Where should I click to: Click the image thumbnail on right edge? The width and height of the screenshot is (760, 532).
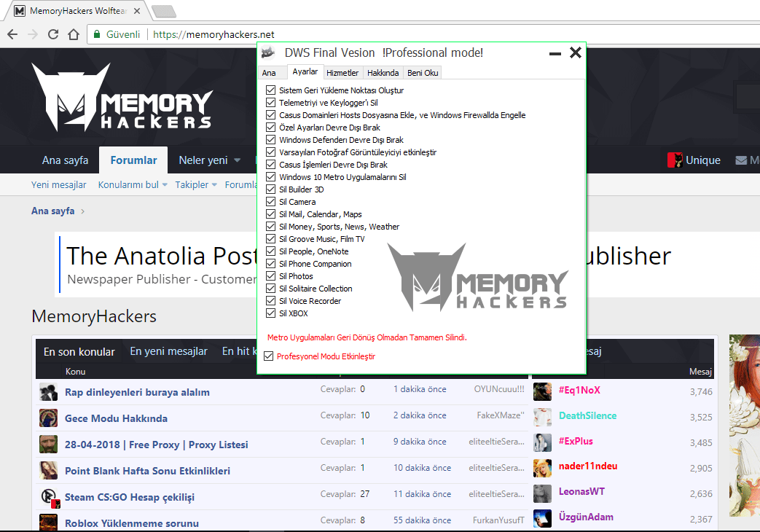tap(745, 426)
